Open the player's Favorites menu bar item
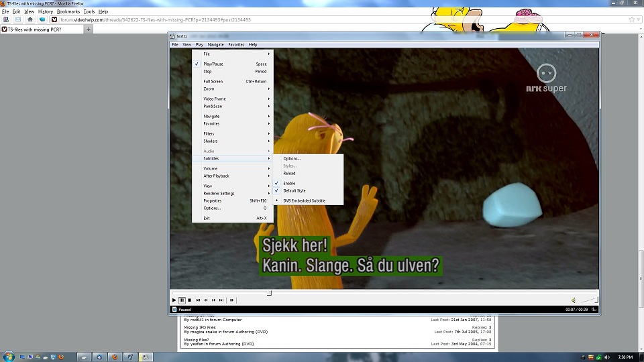 coord(236,45)
